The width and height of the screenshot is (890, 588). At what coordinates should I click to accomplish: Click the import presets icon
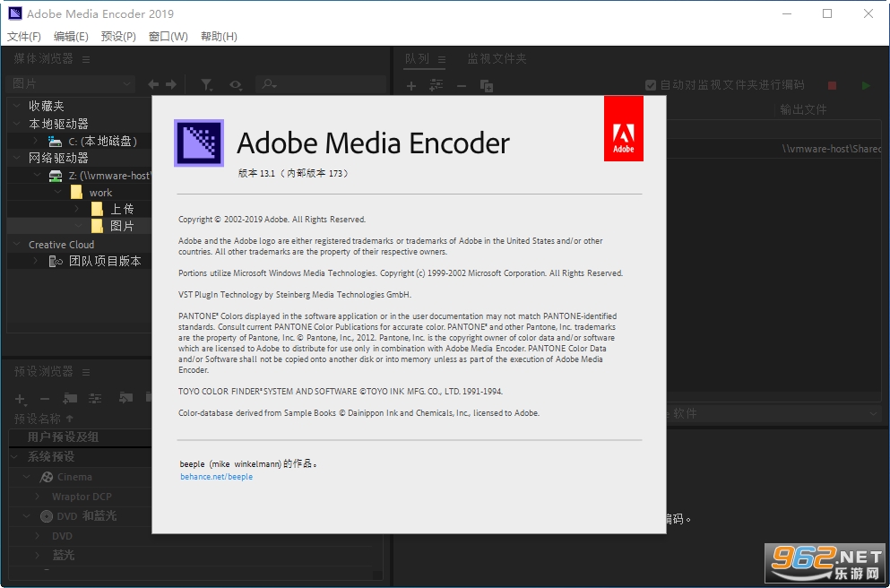[125, 398]
